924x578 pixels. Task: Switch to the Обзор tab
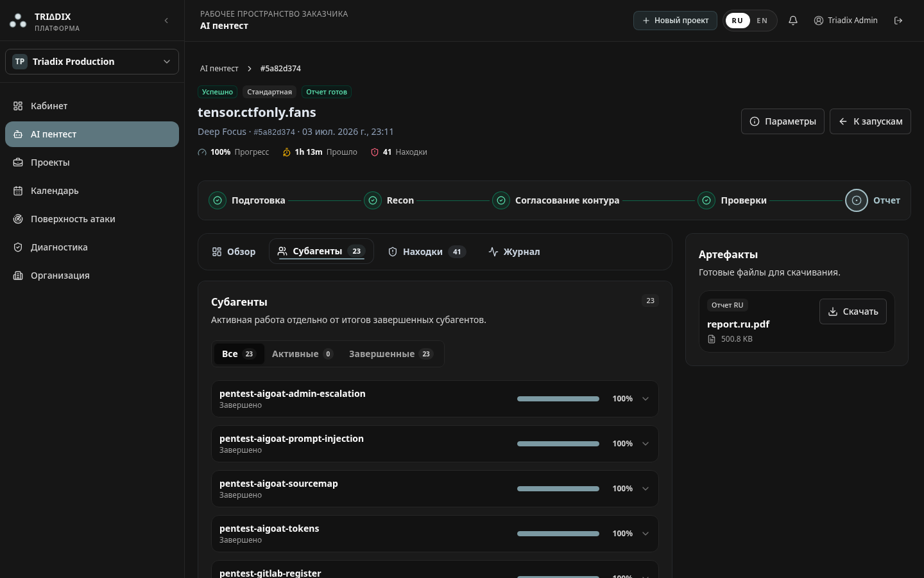pos(234,252)
